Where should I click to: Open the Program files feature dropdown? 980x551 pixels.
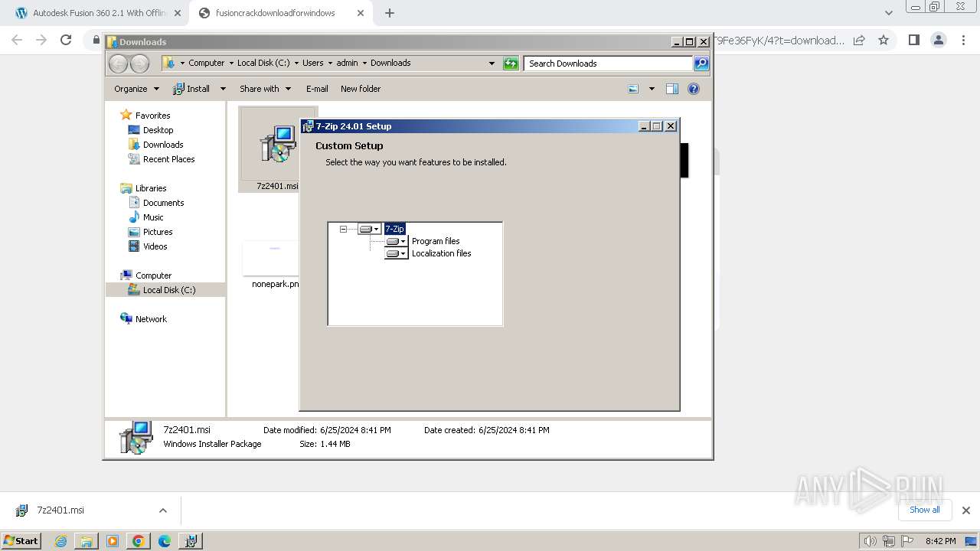pyautogui.click(x=396, y=241)
